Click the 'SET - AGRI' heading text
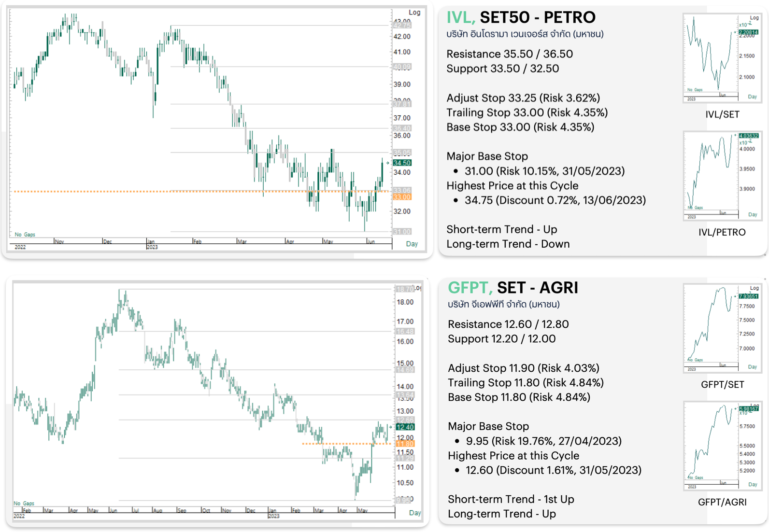The height and width of the screenshot is (532, 769). (x=538, y=288)
